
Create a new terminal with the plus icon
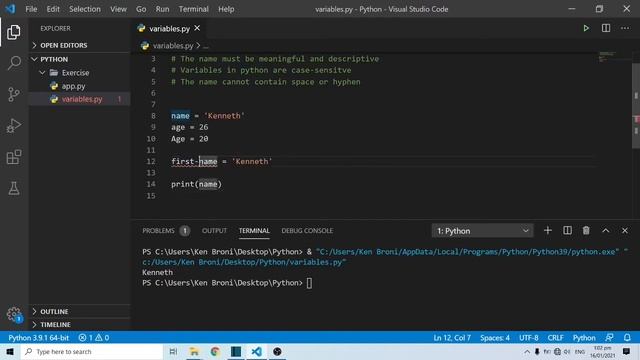click(548, 231)
